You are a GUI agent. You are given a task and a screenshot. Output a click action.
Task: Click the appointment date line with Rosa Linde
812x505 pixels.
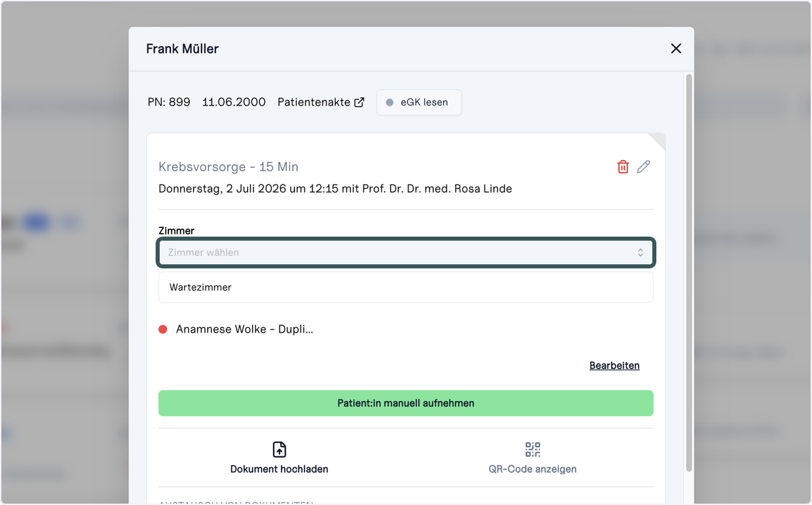point(335,189)
